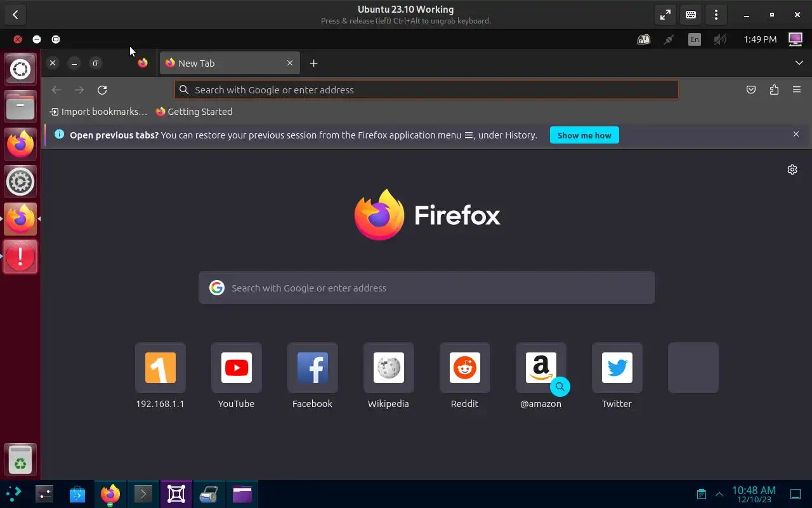Click the Firefox View pinned icon

coord(143,63)
